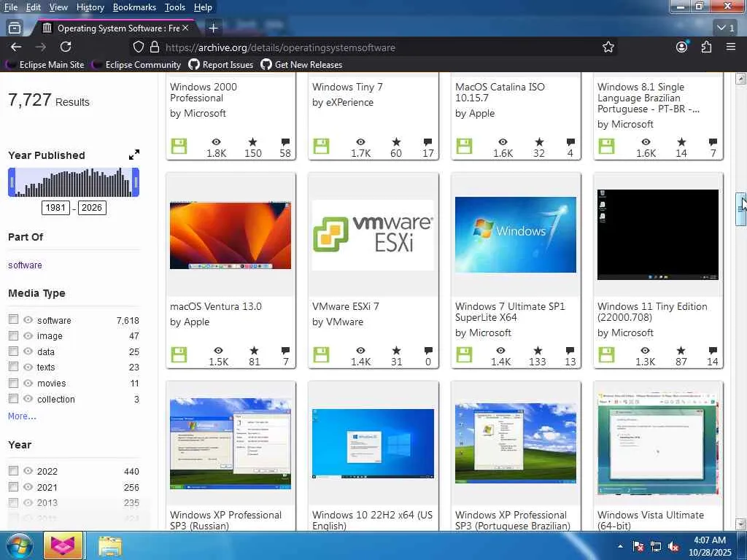Expand More media type options
The width and height of the screenshot is (747, 560).
click(x=22, y=416)
